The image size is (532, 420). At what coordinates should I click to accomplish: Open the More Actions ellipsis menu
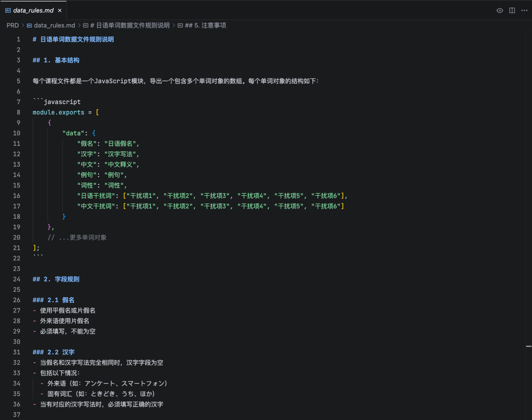pyautogui.click(x=524, y=10)
